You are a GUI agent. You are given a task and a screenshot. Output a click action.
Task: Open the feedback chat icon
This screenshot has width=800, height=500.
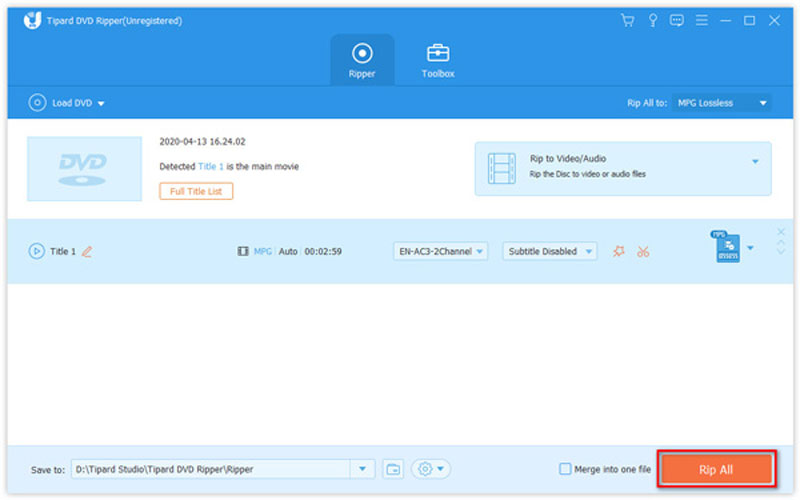click(x=677, y=20)
